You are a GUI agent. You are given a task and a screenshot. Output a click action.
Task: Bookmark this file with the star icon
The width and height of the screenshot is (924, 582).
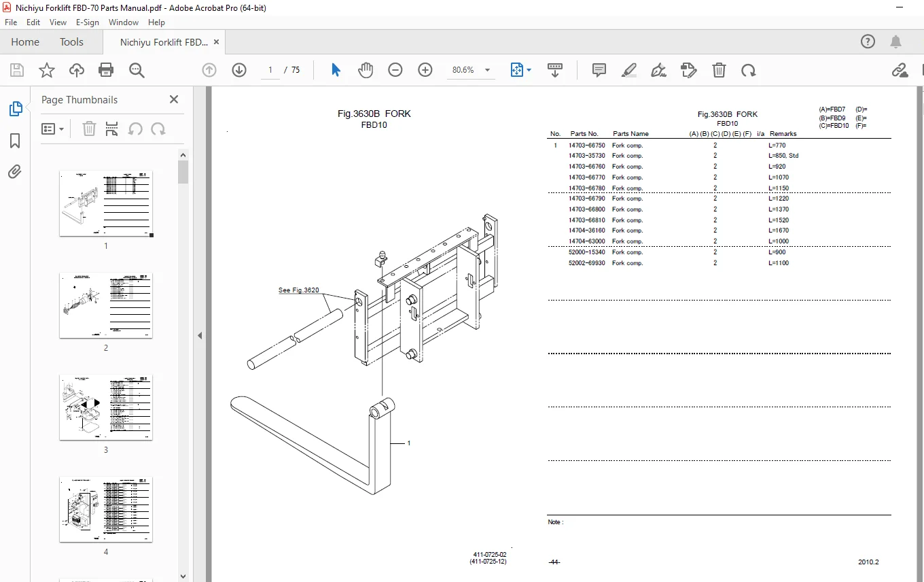[46, 70]
